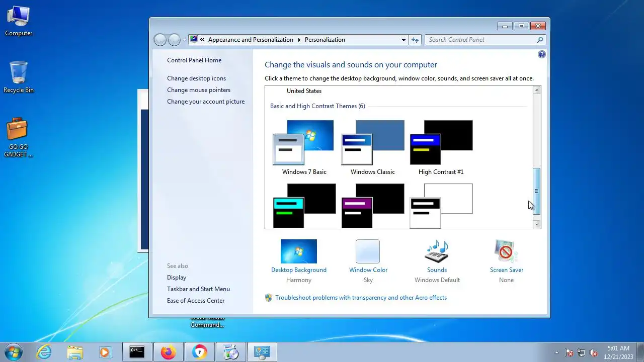Expand the address bar history dropdown
Screen dimensions: 644x362
[x=404, y=40]
